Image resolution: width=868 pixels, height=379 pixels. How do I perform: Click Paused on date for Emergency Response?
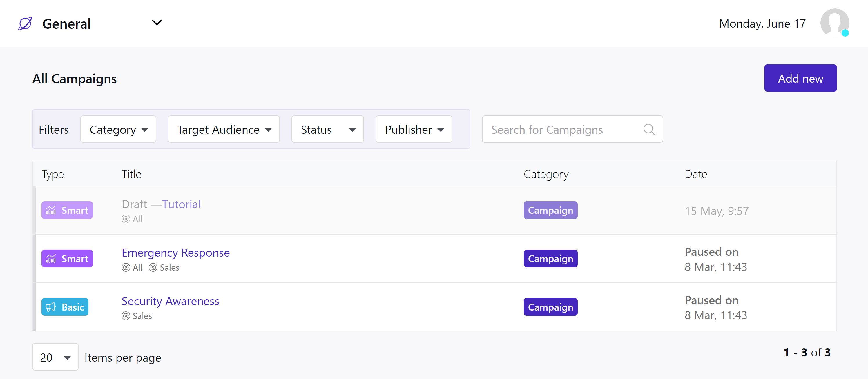coord(716,260)
